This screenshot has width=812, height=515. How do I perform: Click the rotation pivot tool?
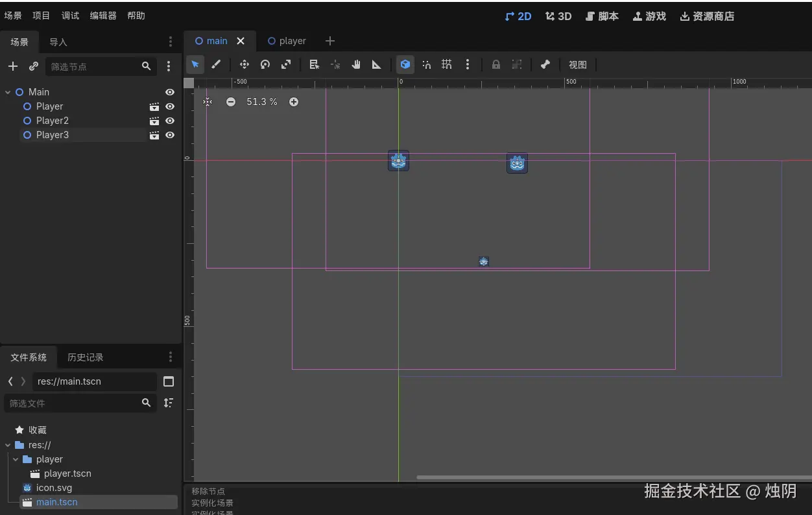click(x=335, y=64)
